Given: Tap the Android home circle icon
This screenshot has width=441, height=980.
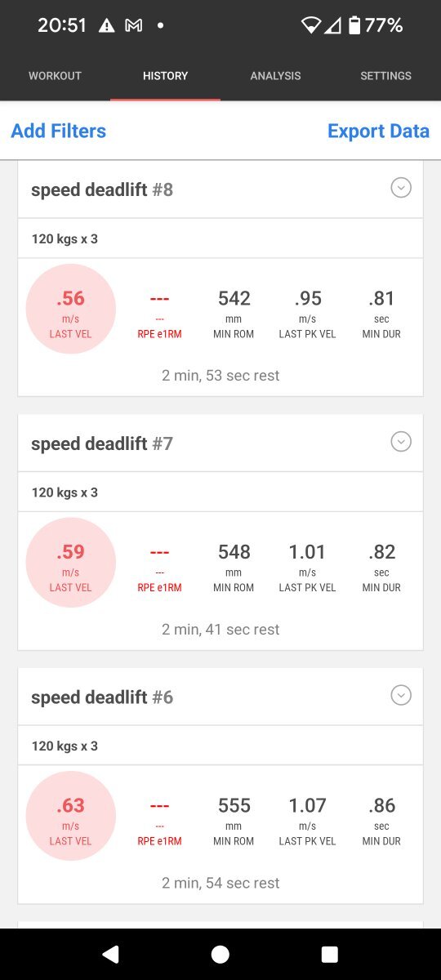Looking at the screenshot, I should (x=220, y=954).
